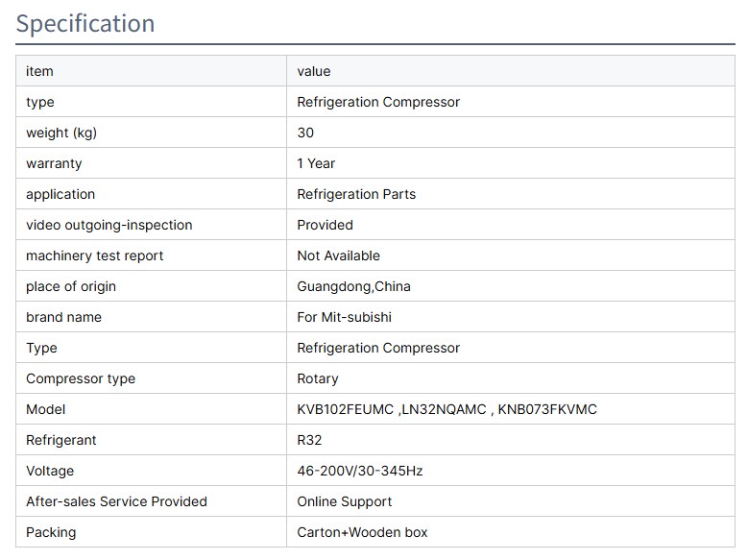Click the Specification heading
748x560 pixels.
click(85, 24)
